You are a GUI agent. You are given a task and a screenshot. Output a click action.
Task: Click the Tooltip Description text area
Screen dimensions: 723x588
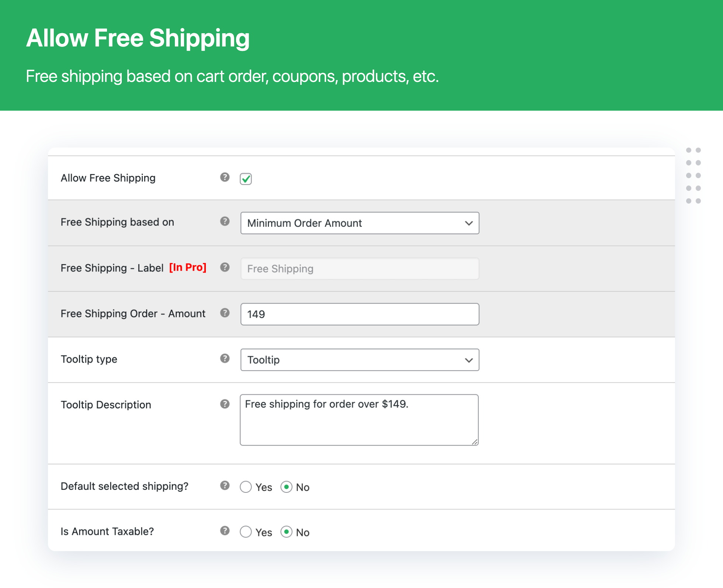tap(359, 420)
